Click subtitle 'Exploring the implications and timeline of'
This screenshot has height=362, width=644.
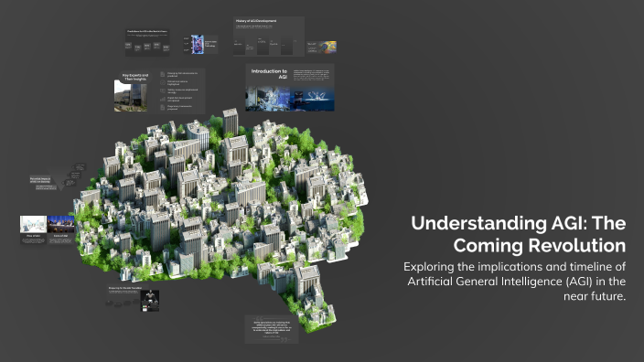point(515,267)
